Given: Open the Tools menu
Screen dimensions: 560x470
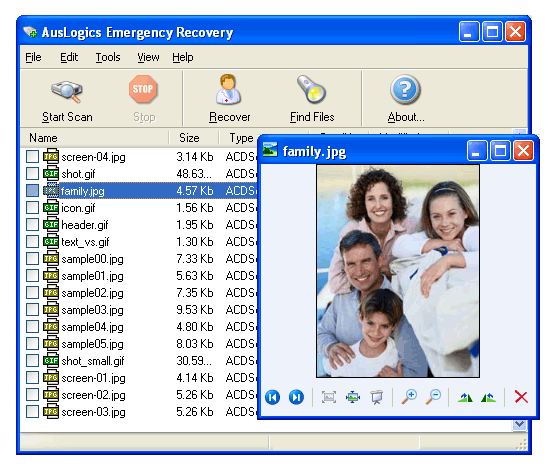Looking at the screenshot, I should point(108,57).
